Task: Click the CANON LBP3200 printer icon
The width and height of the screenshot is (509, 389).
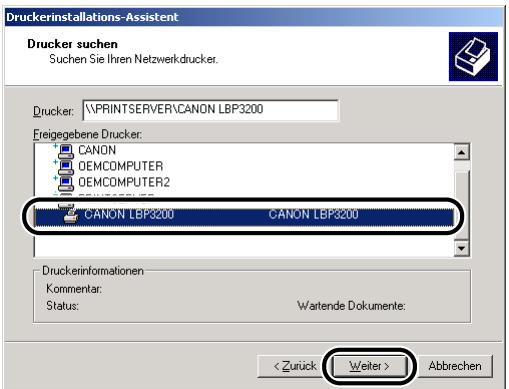Action: (x=71, y=216)
